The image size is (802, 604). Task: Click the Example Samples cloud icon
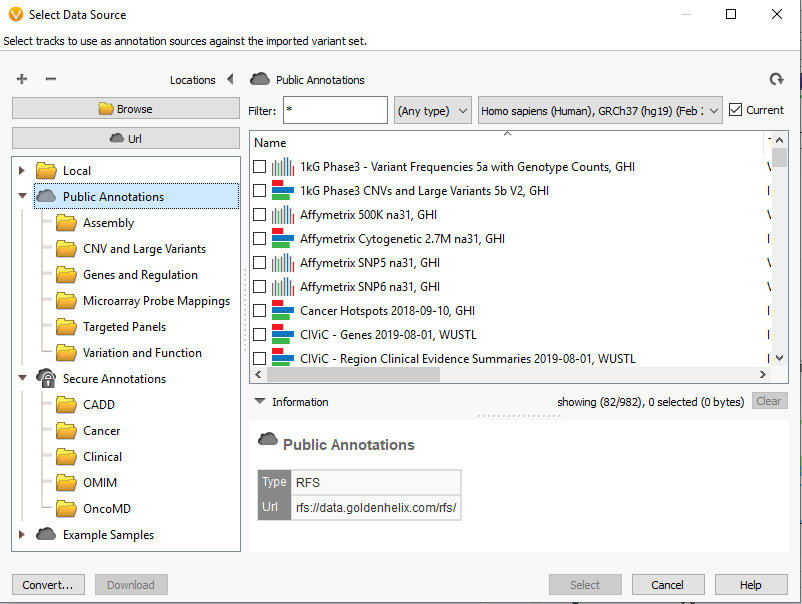[x=46, y=534]
